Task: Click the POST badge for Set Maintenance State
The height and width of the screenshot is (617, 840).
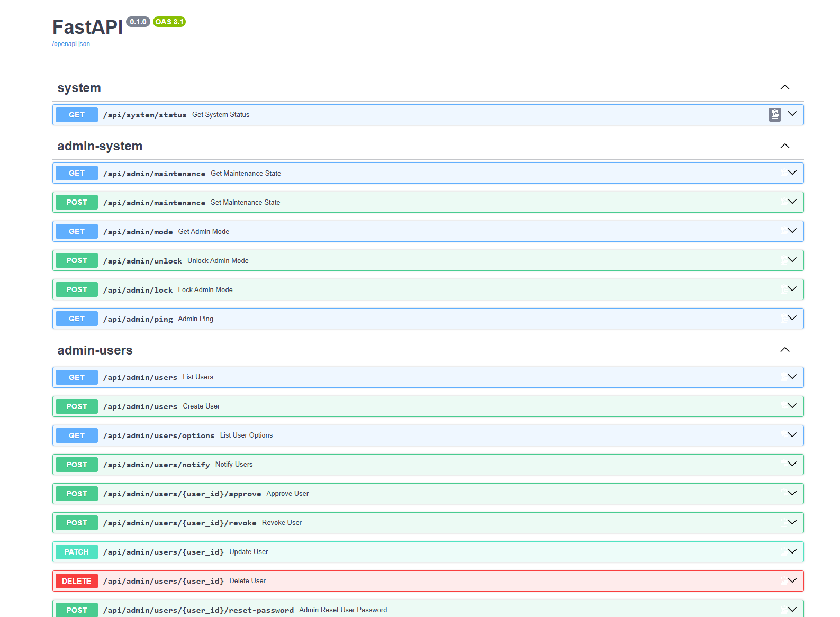Action: pos(77,202)
